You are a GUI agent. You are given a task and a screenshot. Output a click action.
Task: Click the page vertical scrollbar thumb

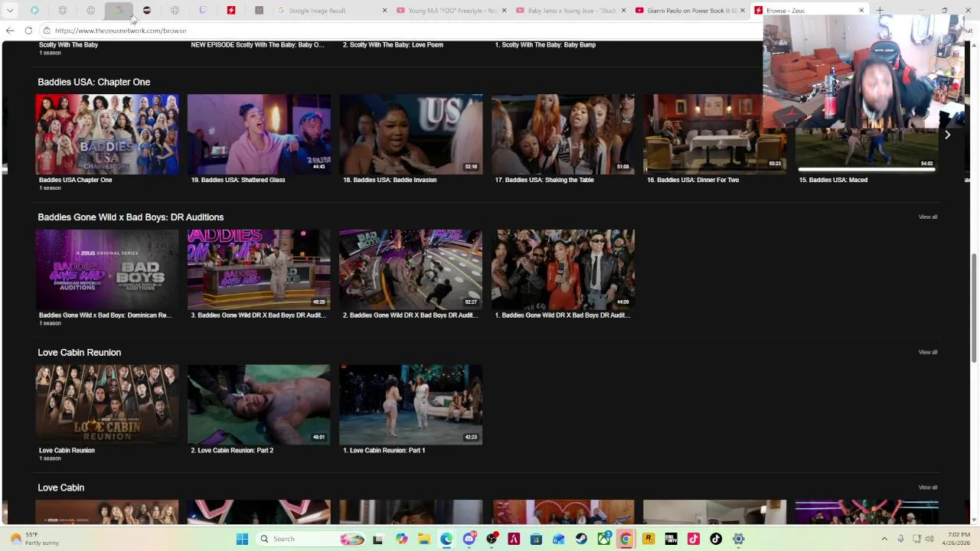(x=974, y=308)
